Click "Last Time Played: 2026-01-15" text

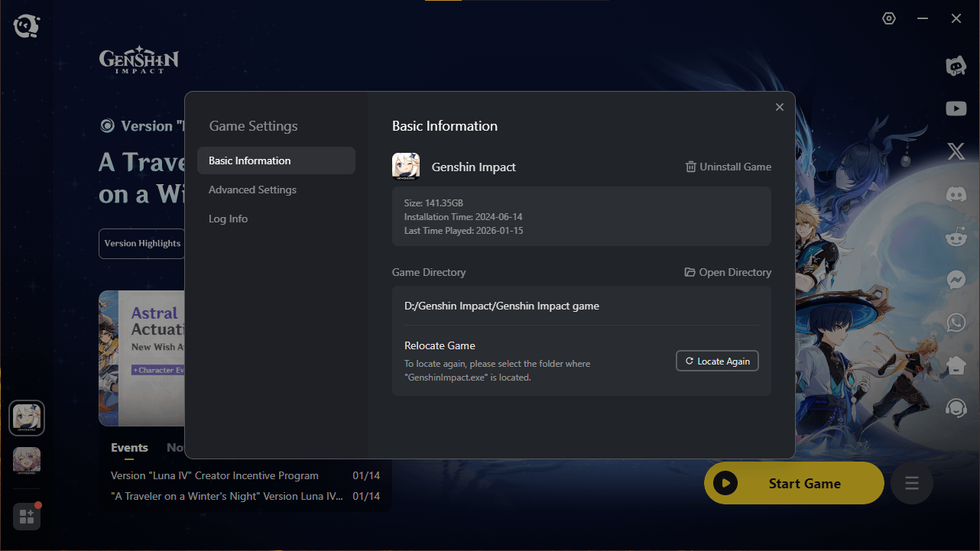(x=464, y=231)
